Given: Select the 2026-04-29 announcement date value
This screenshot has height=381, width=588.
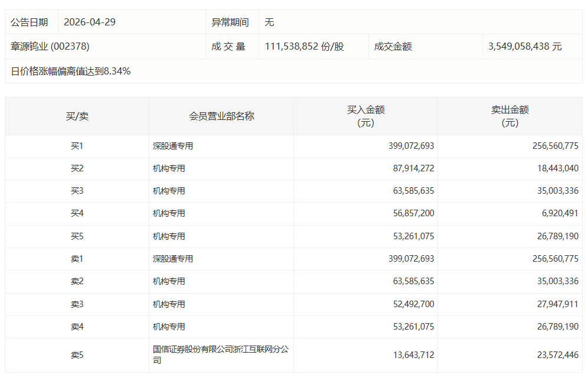Looking at the screenshot, I should tap(90, 22).
